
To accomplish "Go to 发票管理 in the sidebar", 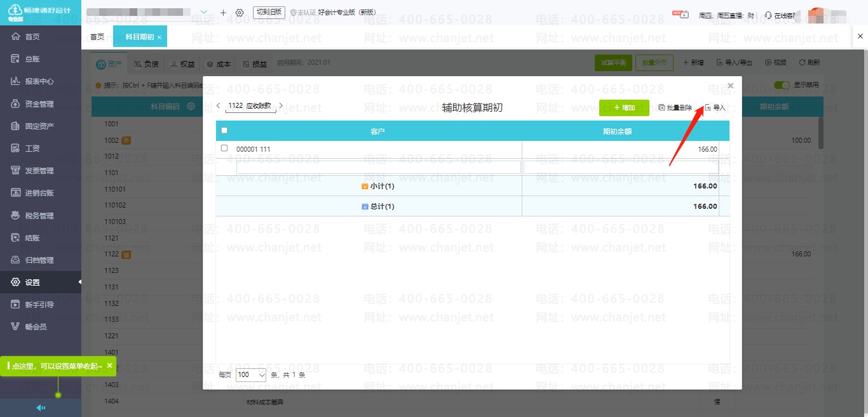I will click(x=39, y=171).
